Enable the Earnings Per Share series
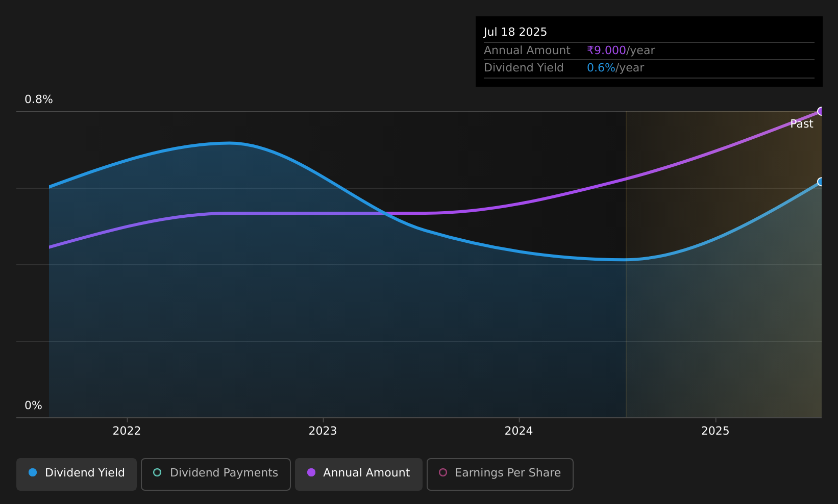The width and height of the screenshot is (838, 504). tap(500, 474)
